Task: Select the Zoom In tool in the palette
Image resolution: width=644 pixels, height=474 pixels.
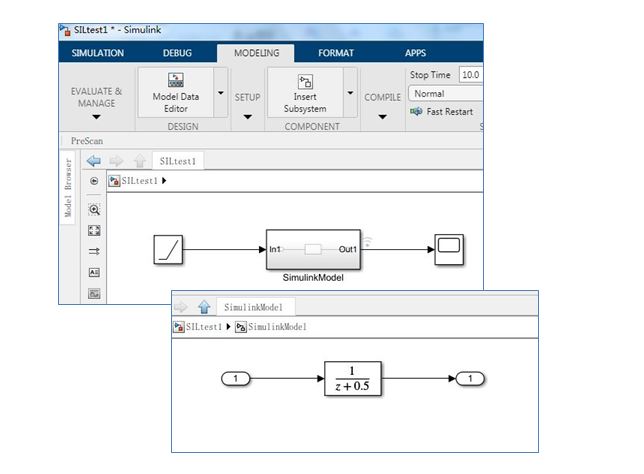Action: click(x=94, y=209)
